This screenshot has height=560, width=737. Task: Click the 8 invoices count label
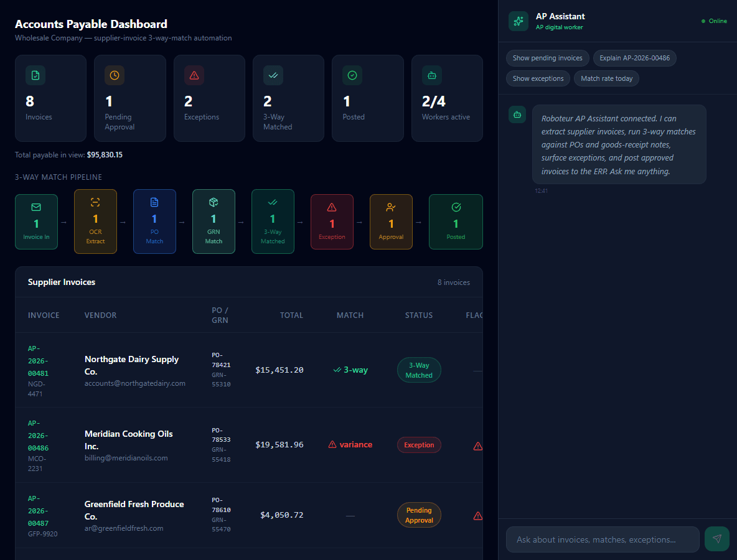pos(454,282)
